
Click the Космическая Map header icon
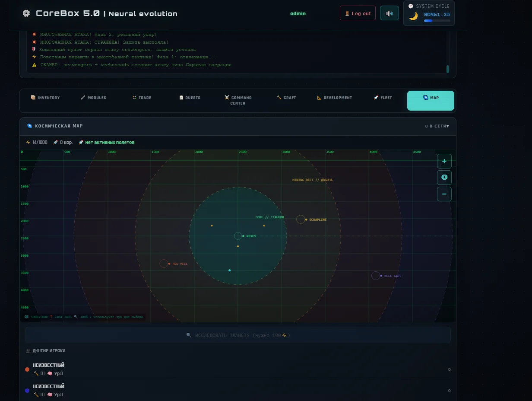click(30, 126)
